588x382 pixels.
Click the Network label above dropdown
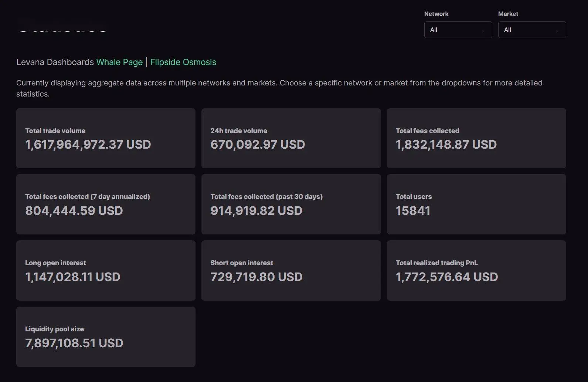point(436,14)
